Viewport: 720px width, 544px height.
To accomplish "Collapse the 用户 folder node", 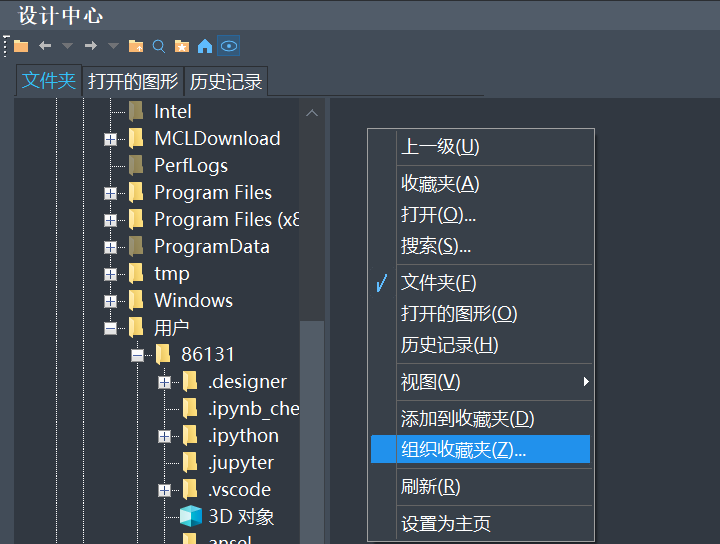I will (x=110, y=328).
